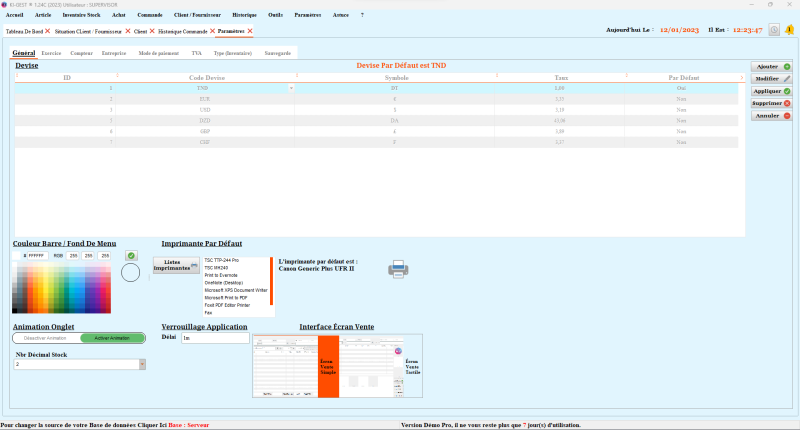Click the notification bell icon
The width and height of the screenshot is (800, 430).
(789, 30)
